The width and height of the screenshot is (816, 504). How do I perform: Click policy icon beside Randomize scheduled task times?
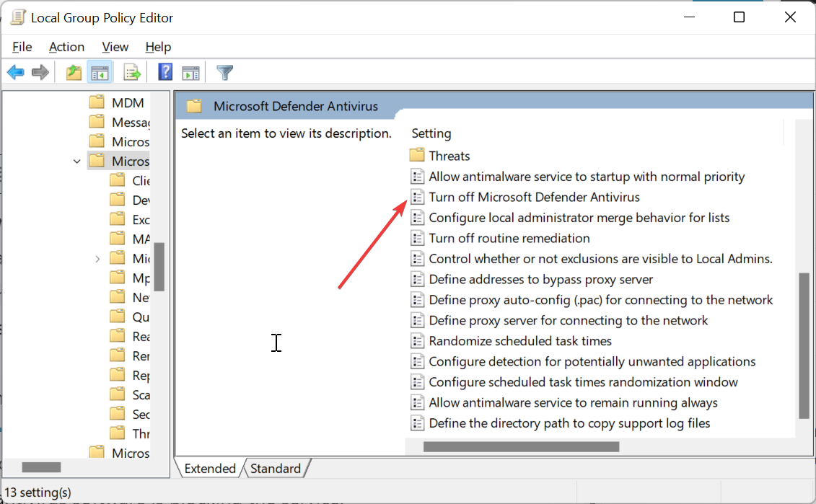coord(417,340)
